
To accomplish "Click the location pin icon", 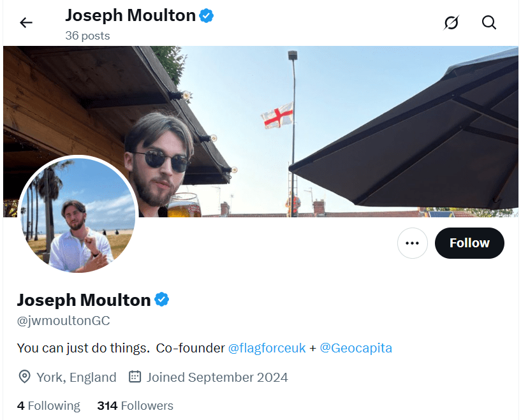I will click(25, 377).
